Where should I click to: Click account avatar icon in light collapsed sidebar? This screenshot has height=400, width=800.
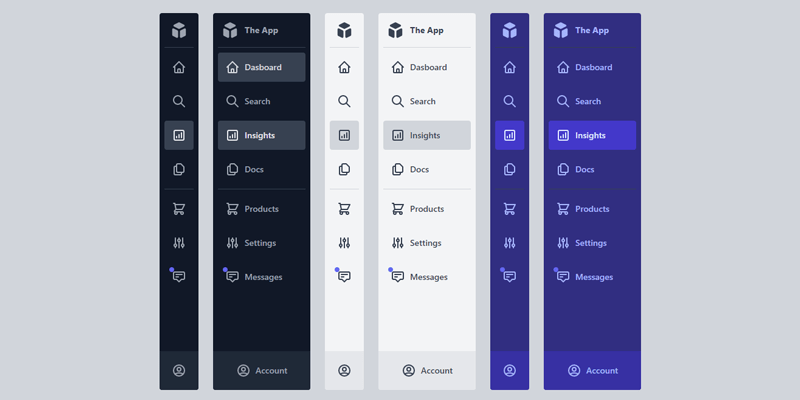[x=344, y=371]
